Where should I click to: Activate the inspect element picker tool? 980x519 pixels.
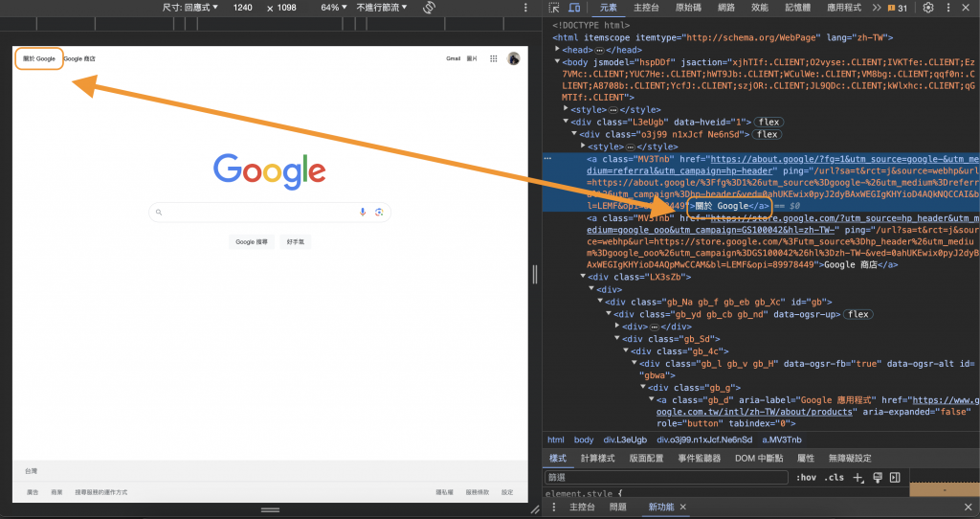point(554,8)
